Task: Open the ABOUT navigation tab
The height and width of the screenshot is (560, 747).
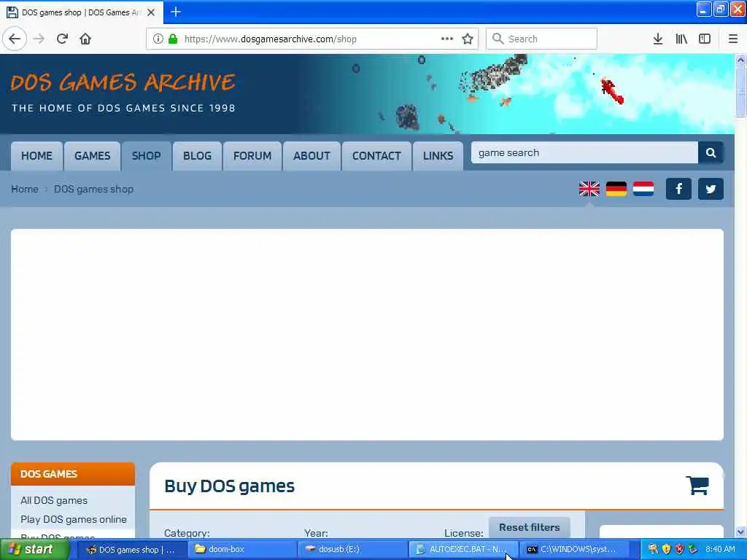Action: 312,156
